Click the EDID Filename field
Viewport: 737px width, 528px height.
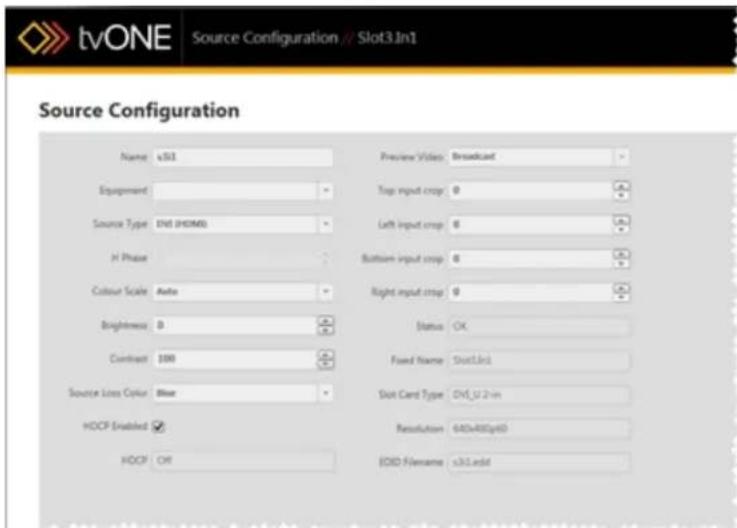[539, 462]
